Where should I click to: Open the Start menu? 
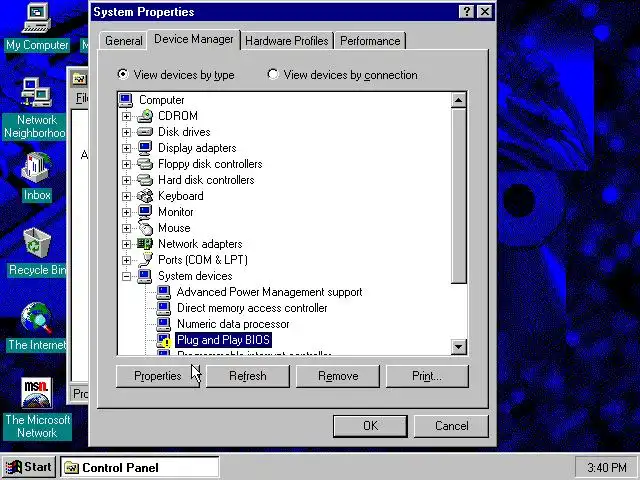29,467
